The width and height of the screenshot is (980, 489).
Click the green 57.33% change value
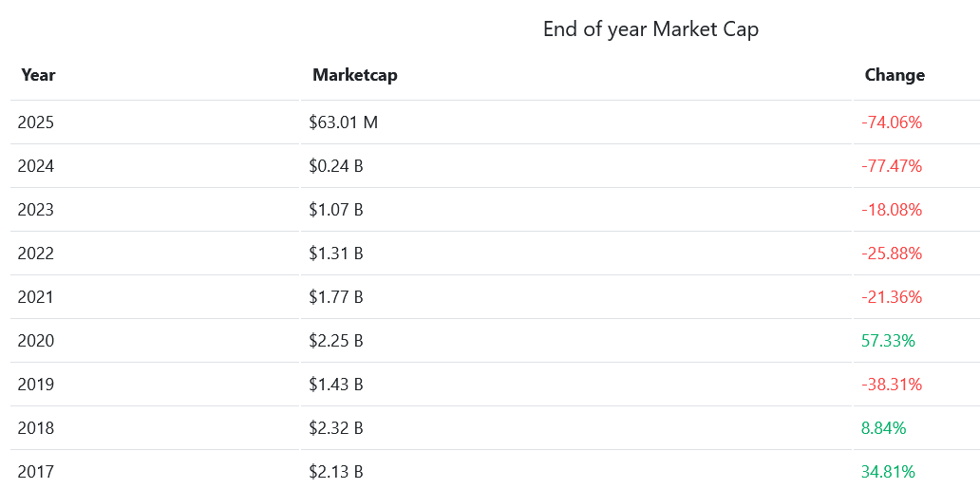tap(888, 341)
